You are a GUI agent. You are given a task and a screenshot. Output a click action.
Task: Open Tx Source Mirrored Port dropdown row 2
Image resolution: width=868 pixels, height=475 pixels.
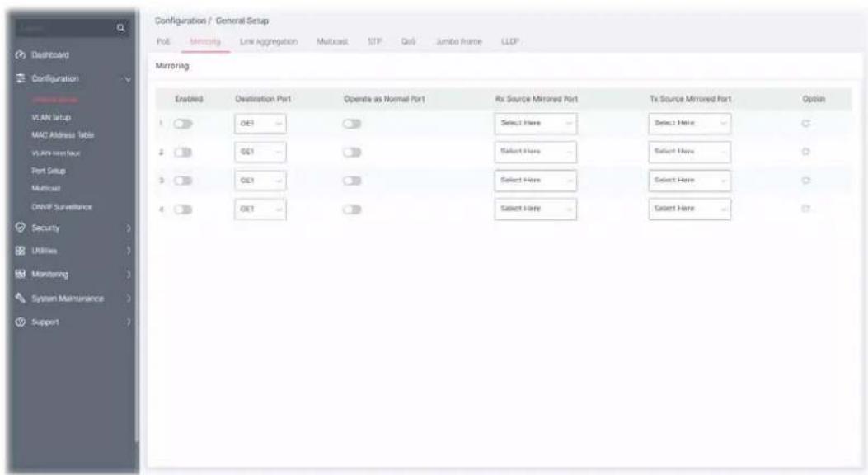coord(690,152)
